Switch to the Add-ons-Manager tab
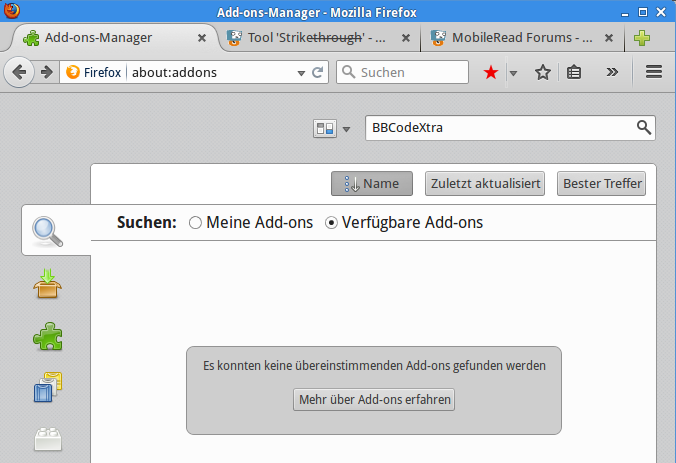 (115, 38)
